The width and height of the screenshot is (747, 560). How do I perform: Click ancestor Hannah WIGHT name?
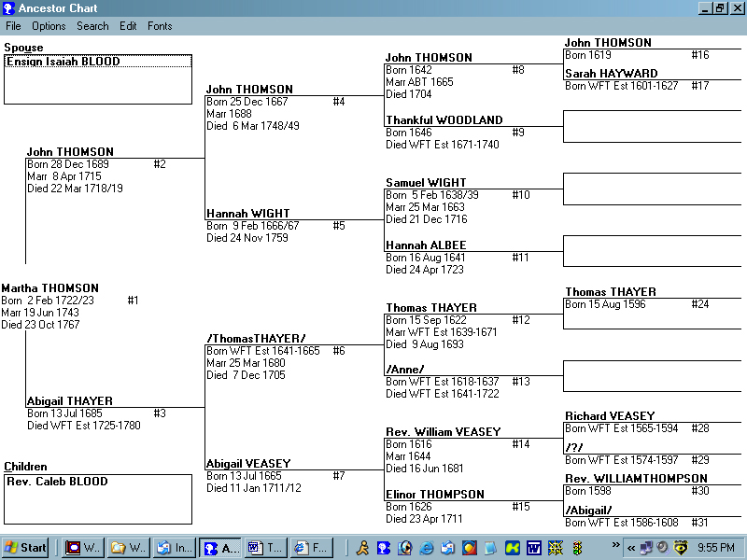point(247,214)
